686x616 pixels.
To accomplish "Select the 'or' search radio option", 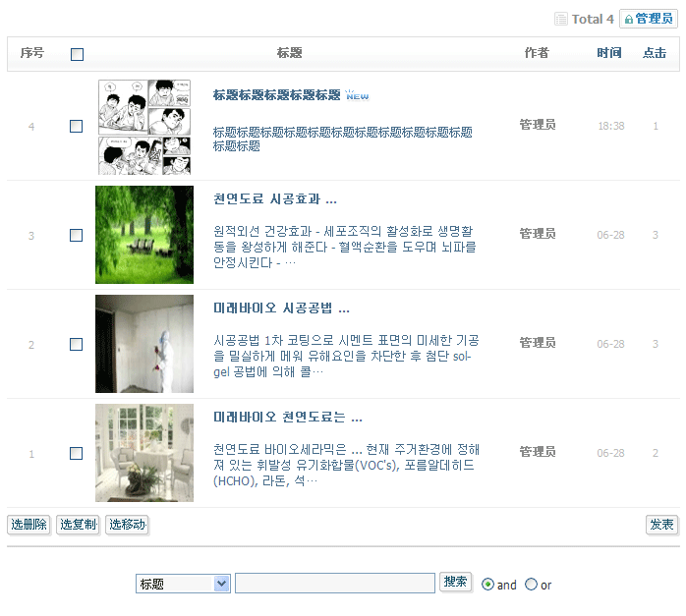I will (531, 585).
